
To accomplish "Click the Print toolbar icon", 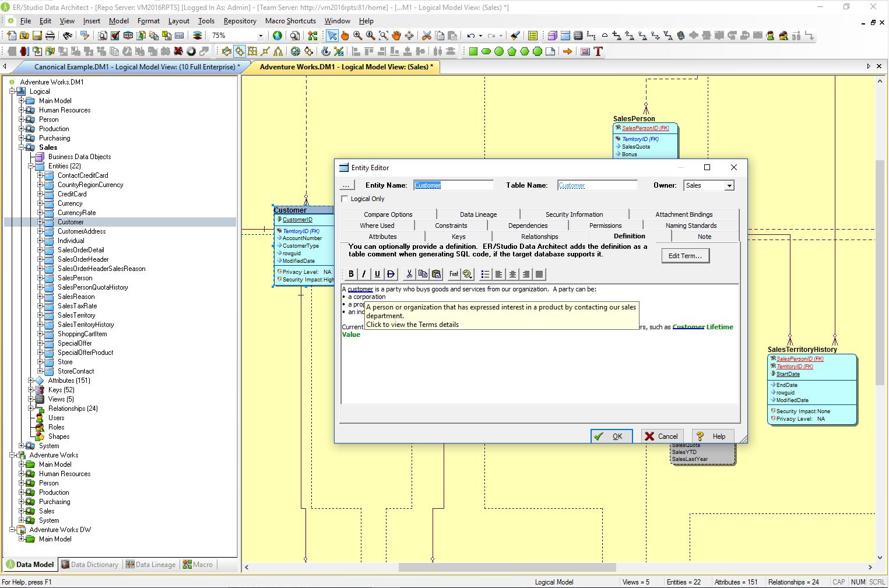I will 50,36.
